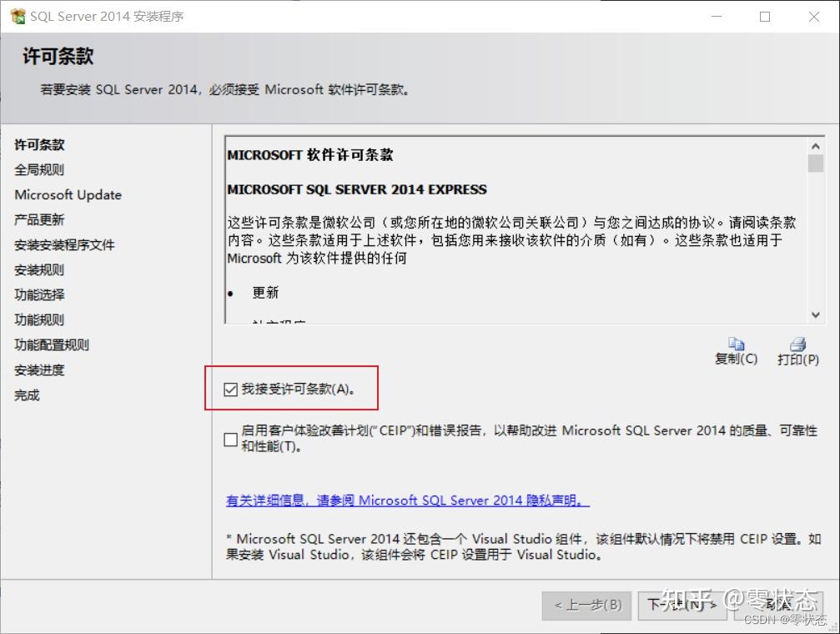The width and height of the screenshot is (840, 634).
Task: Click the 上一步 Back button
Action: click(586, 606)
